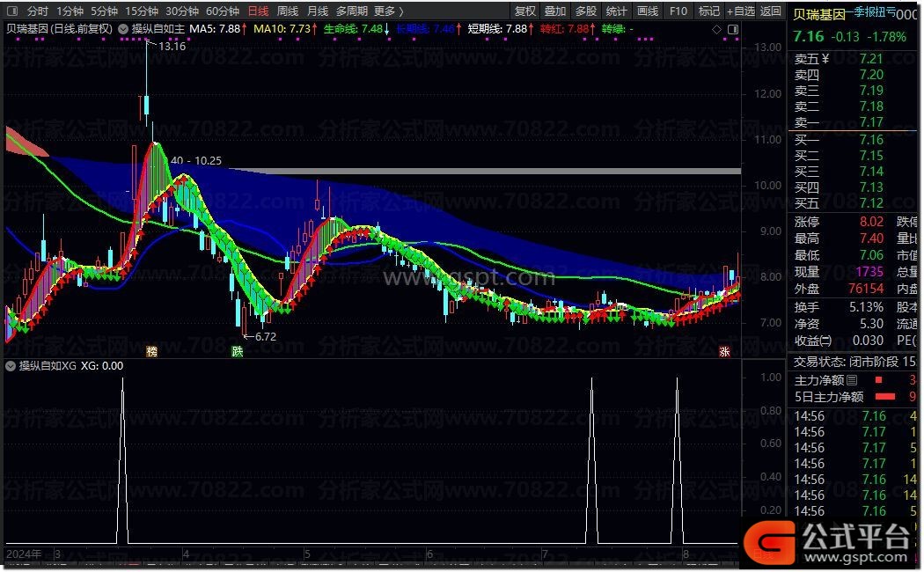Open the 画线 drawing tools
The width and height of the screenshot is (924, 572).
(647, 11)
